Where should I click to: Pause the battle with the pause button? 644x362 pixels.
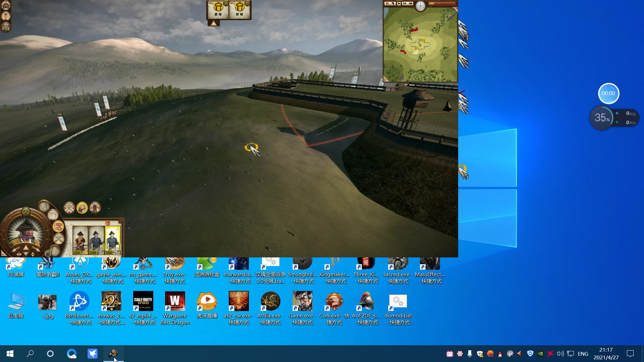point(387,3)
